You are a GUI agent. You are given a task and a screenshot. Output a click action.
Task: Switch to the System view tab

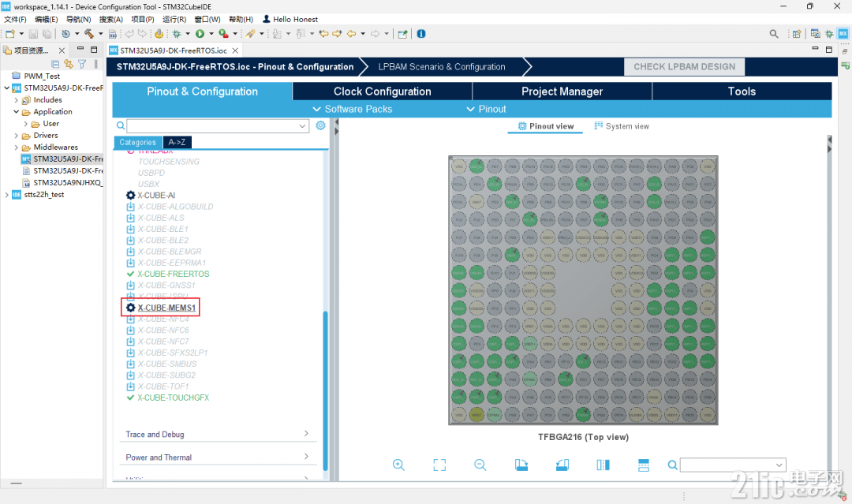pos(622,126)
